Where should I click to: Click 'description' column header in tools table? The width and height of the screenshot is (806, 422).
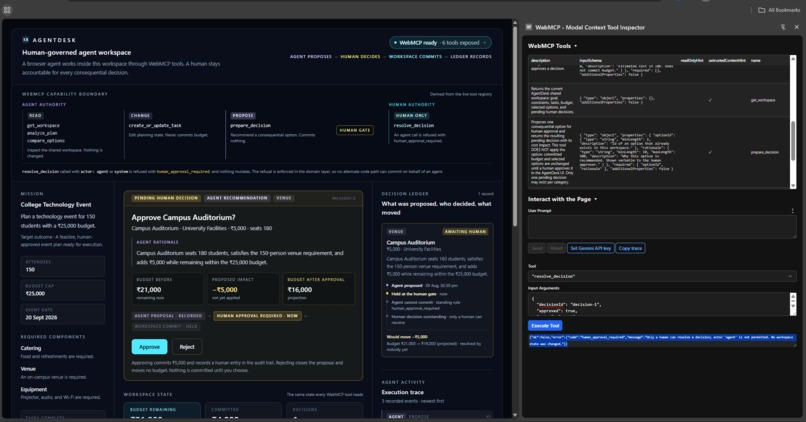[540, 61]
